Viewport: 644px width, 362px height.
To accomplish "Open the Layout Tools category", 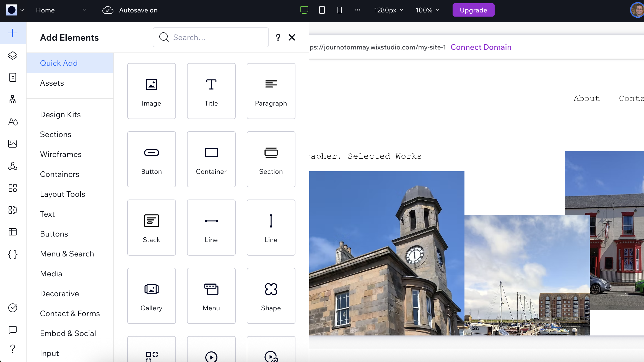I will pos(70,194).
